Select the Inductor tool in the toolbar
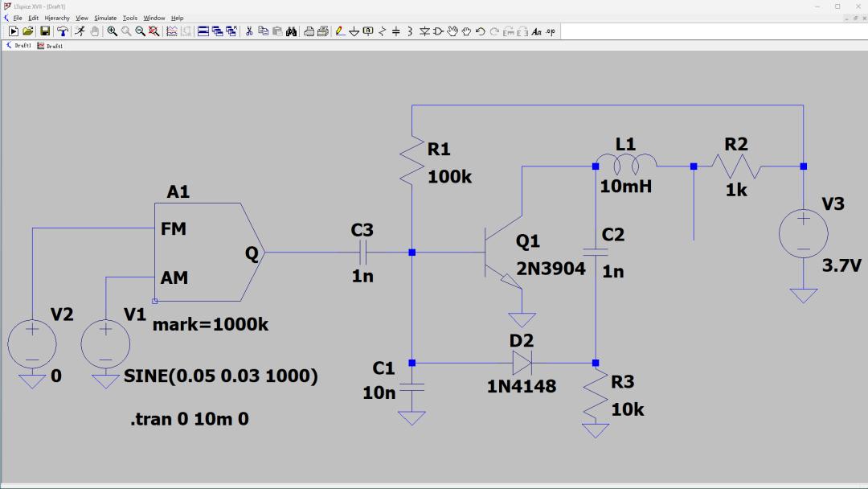Viewport: 868px width, 489px height. coord(410,31)
